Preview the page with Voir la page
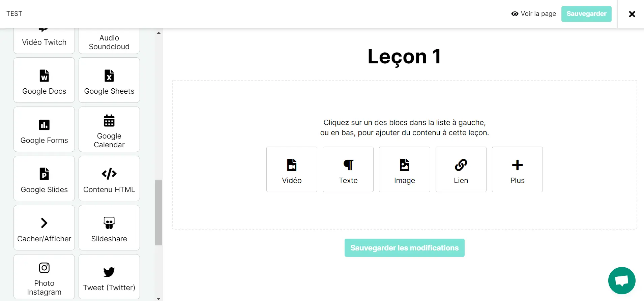644x301 pixels. point(533,14)
